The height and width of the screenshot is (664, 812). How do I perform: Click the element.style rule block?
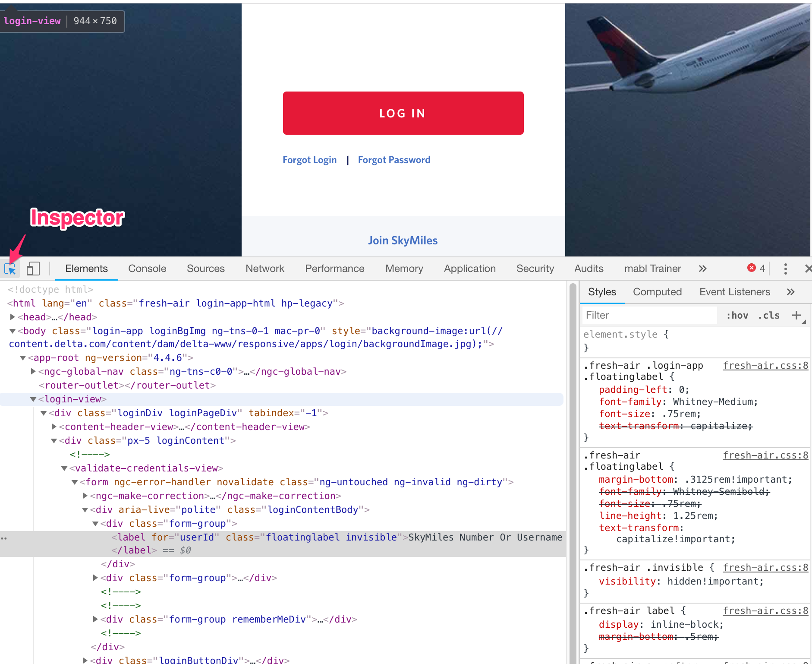click(x=695, y=341)
